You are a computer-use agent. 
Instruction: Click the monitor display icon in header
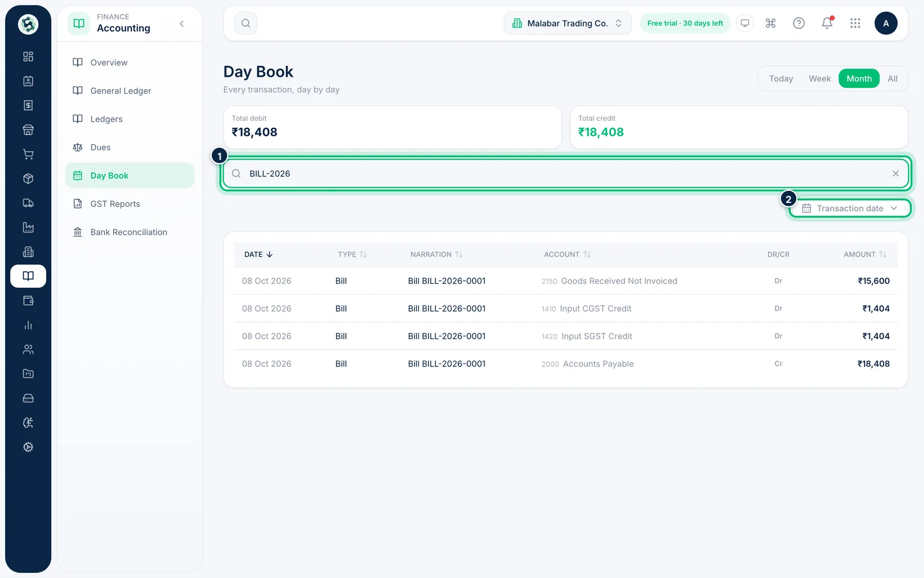tap(745, 23)
